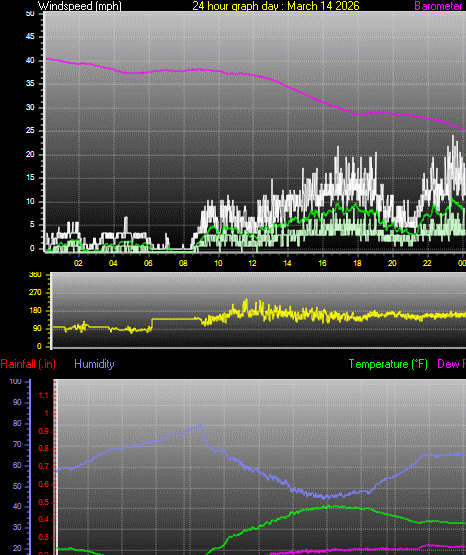
Task: Click the green 'Temperature (°F)' legend label
Action: coord(388,364)
